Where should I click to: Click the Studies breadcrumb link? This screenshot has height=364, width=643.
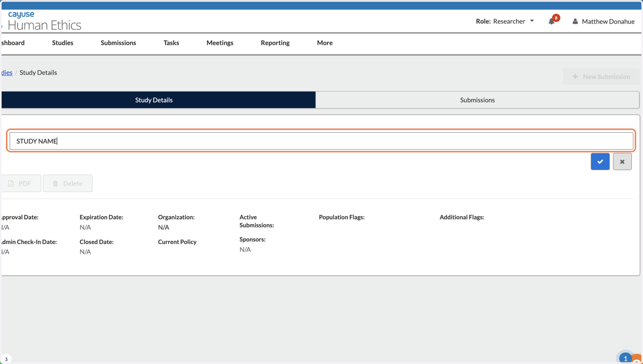[x=6, y=73]
